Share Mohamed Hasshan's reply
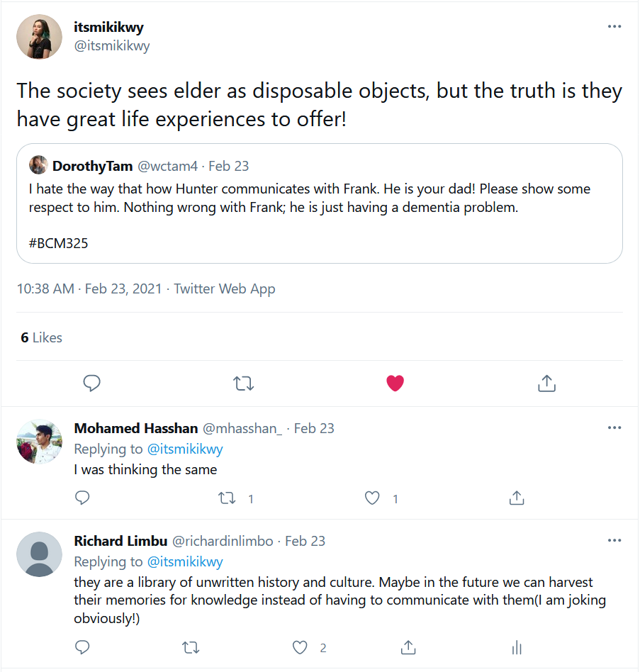The image size is (640, 672). pos(516,498)
